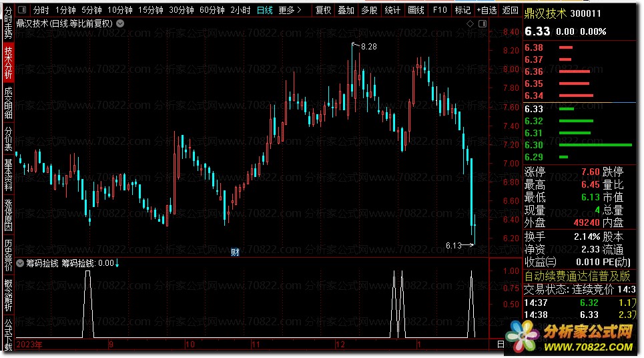Viewport: 644px width, 358px height.
Task: Click the 6.33 buy order row
Action: (580, 109)
